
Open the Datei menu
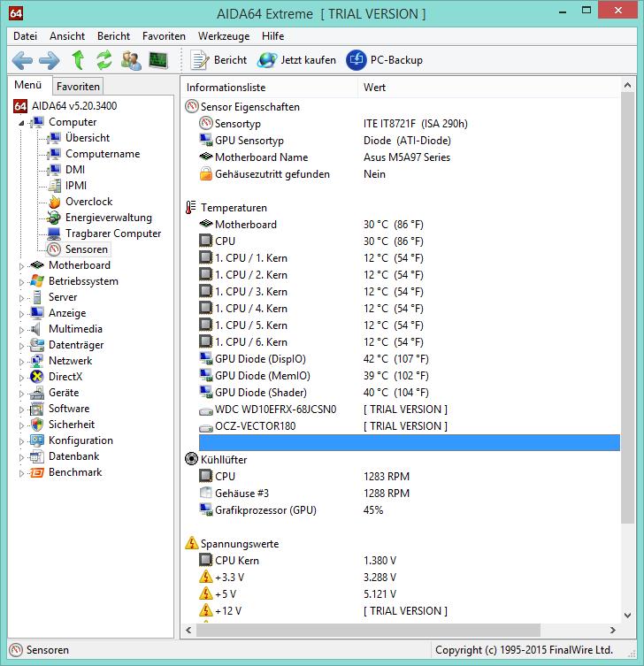tap(25, 36)
